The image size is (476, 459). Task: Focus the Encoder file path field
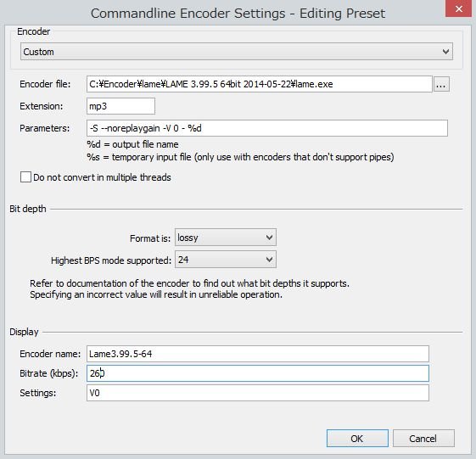click(x=260, y=84)
